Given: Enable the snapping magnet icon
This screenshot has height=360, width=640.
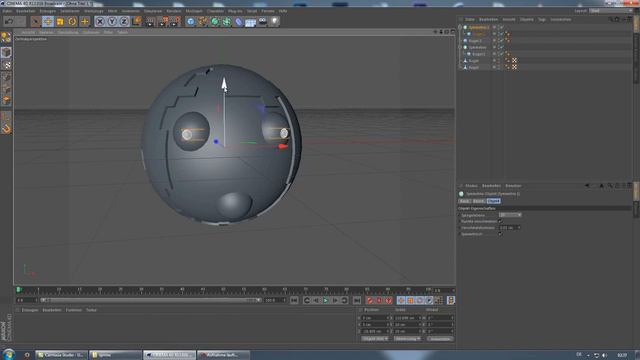Looking at the screenshot, I should pyautogui.click(x=6, y=129).
